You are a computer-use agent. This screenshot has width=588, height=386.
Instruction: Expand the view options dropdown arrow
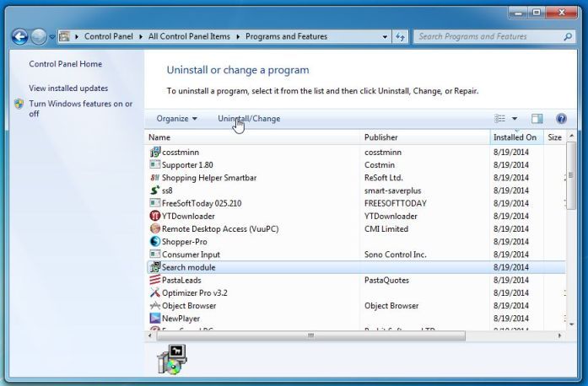click(x=515, y=119)
